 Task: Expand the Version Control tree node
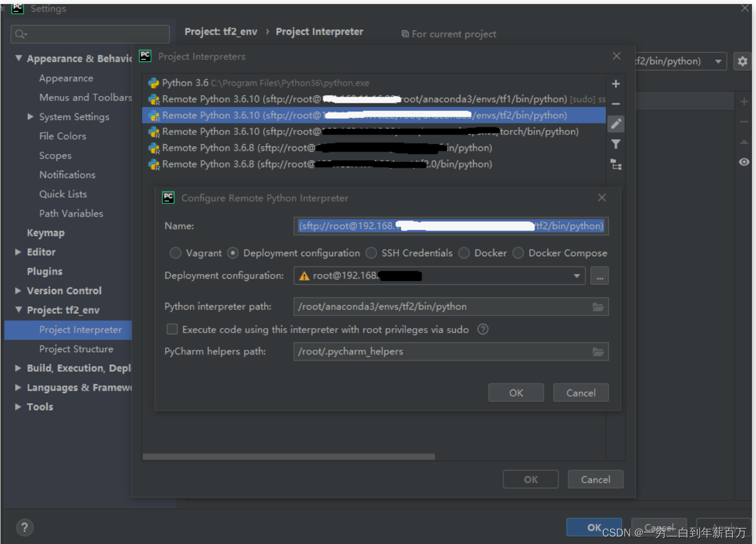point(18,291)
